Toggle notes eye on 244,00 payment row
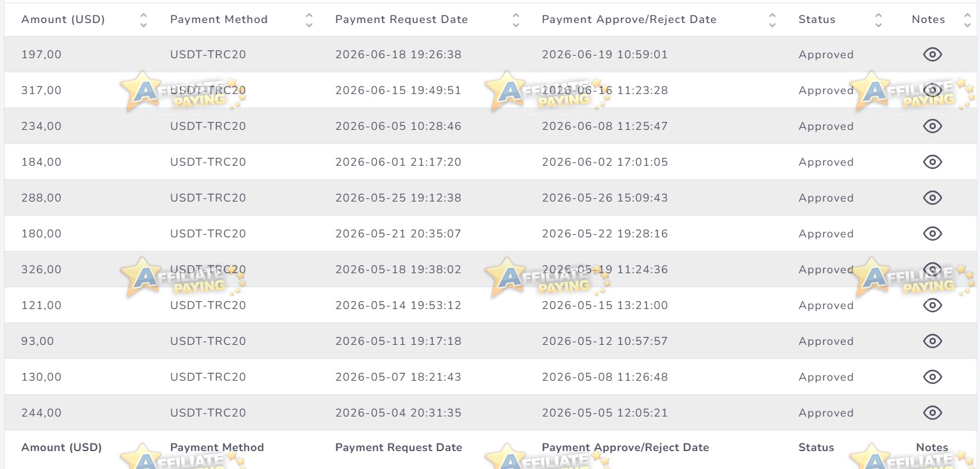 point(933,413)
